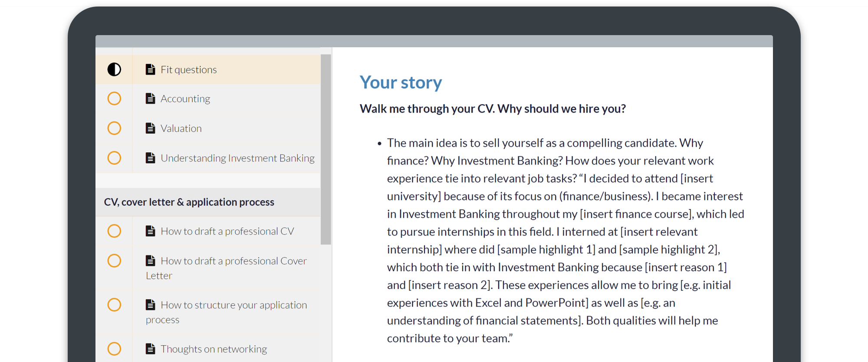
Task: Open the Accounting lesson
Action: (185, 99)
